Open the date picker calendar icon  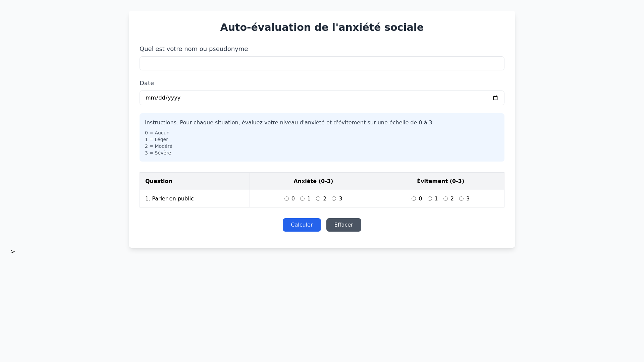[x=495, y=98]
